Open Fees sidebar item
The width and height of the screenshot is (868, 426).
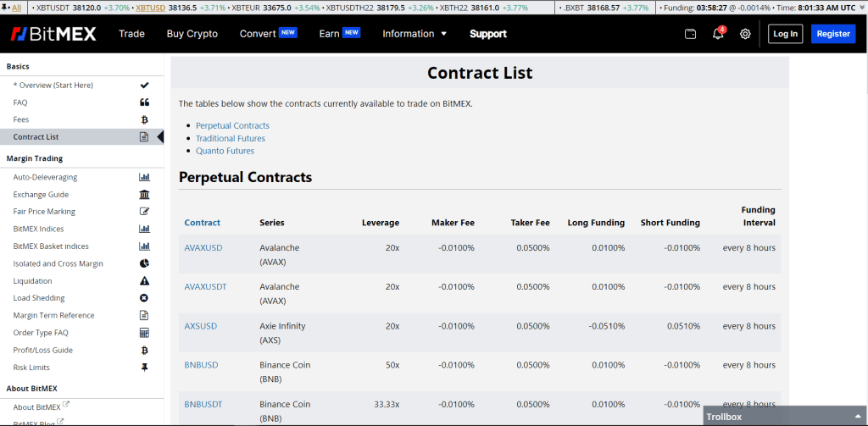pos(21,119)
